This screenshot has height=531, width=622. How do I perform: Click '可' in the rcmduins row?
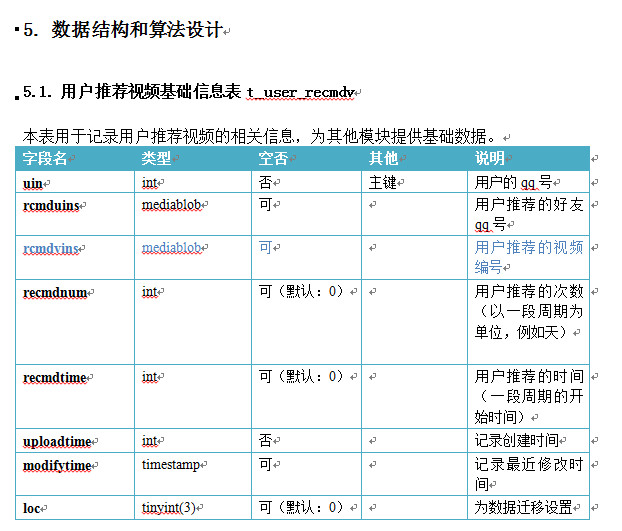[265, 205]
